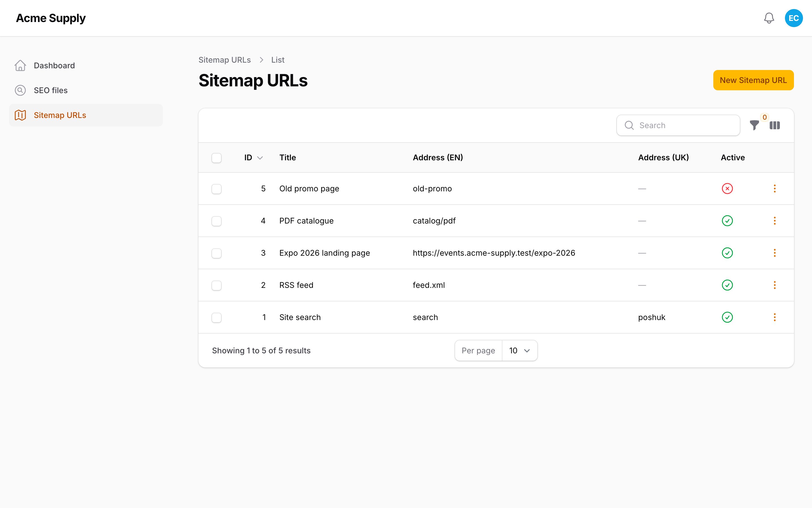Click the green active icon for RSS feed

pyautogui.click(x=727, y=285)
